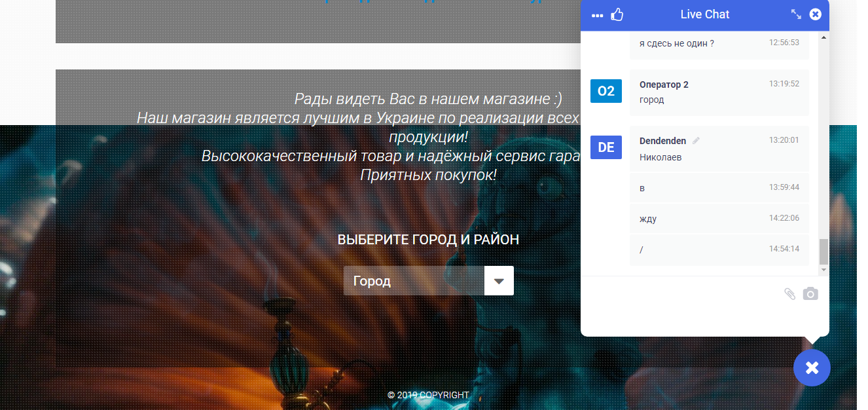Click the chat scrollbar thumb
Viewport: 868px width, 410px height.
click(x=823, y=252)
